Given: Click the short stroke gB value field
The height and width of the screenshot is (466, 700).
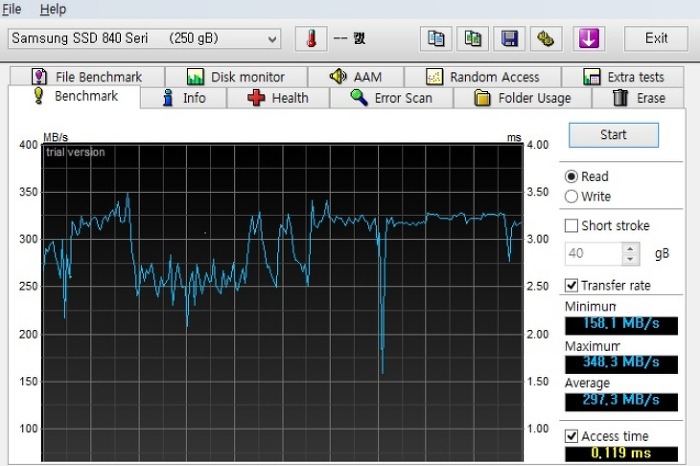Looking at the screenshot, I should [x=593, y=254].
